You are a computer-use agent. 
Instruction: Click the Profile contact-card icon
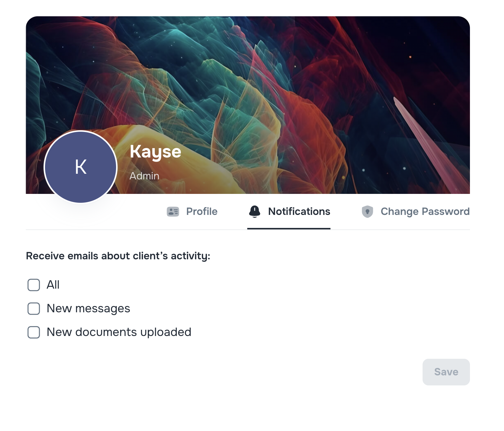pyautogui.click(x=173, y=211)
